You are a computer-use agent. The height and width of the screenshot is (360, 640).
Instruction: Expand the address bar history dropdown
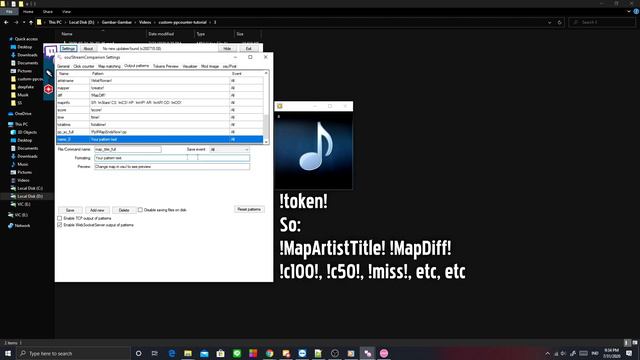coord(550,22)
